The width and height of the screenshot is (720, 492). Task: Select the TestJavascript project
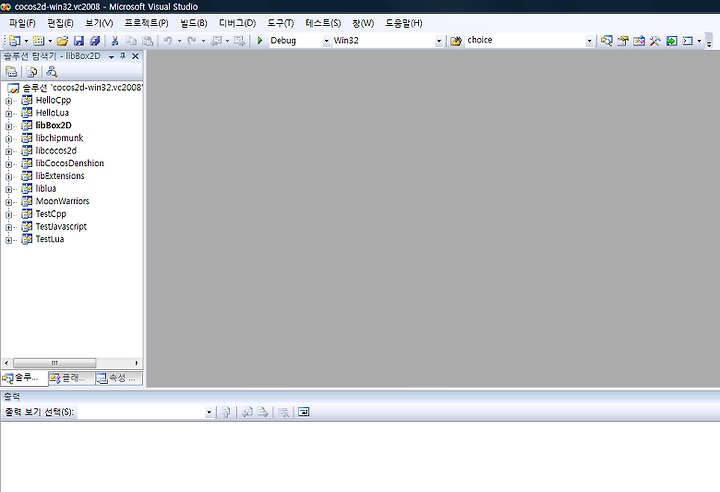click(x=61, y=226)
